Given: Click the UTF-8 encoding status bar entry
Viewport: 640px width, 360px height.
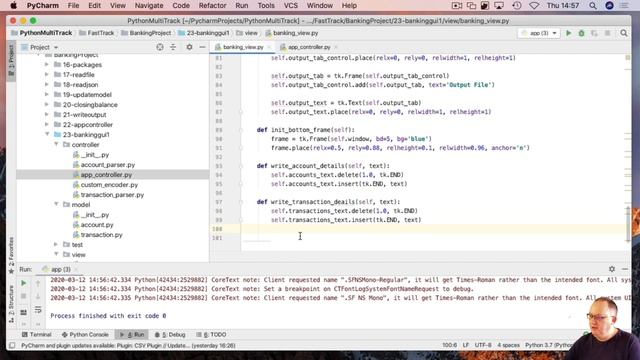Looking at the screenshot, I should (483, 345).
